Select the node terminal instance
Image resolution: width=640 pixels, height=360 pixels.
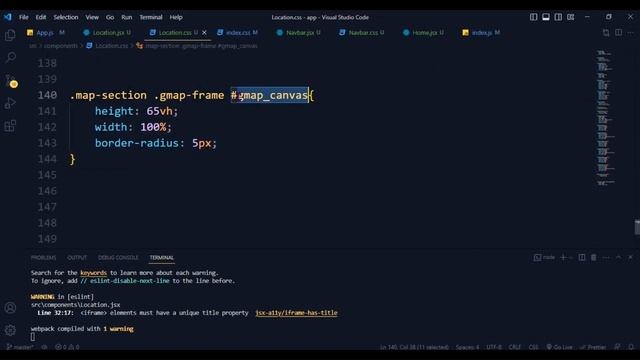coord(544,257)
